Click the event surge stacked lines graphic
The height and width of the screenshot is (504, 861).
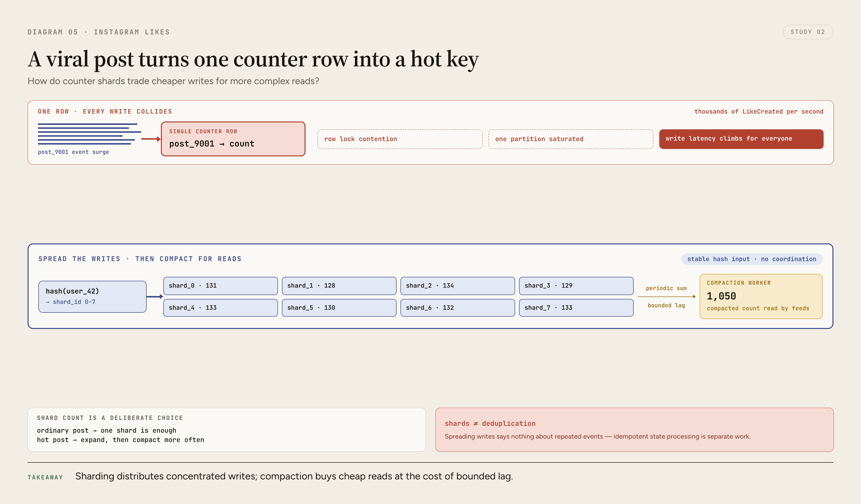(89, 134)
